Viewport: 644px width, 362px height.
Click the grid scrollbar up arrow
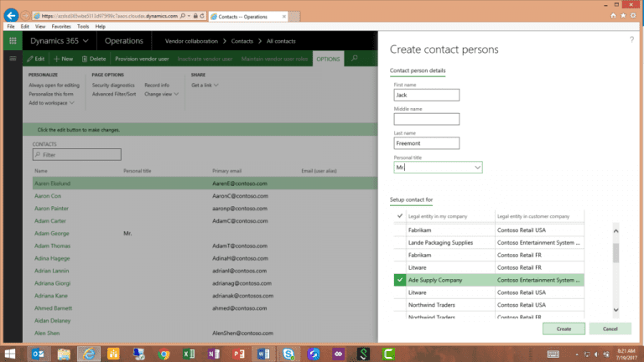[x=615, y=230]
